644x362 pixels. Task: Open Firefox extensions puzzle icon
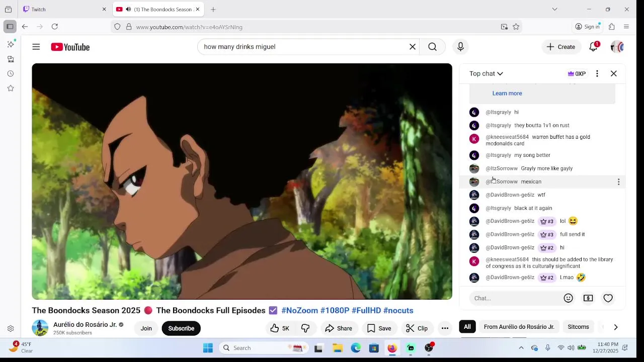pyautogui.click(x=612, y=27)
